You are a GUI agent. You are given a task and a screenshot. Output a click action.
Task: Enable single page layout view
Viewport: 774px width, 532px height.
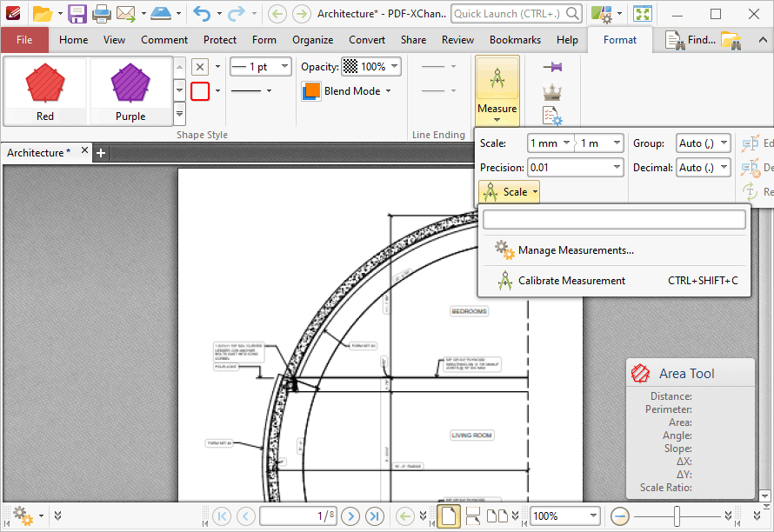click(x=449, y=515)
